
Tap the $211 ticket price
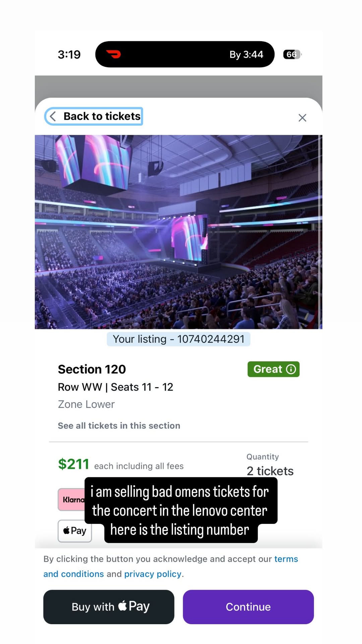tap(73, 464)
